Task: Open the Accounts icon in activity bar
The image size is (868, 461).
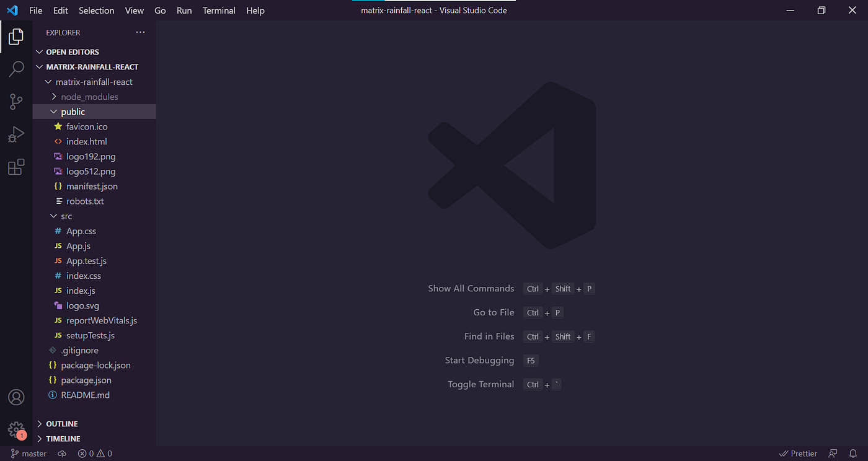Action: [x=16, y=397]
